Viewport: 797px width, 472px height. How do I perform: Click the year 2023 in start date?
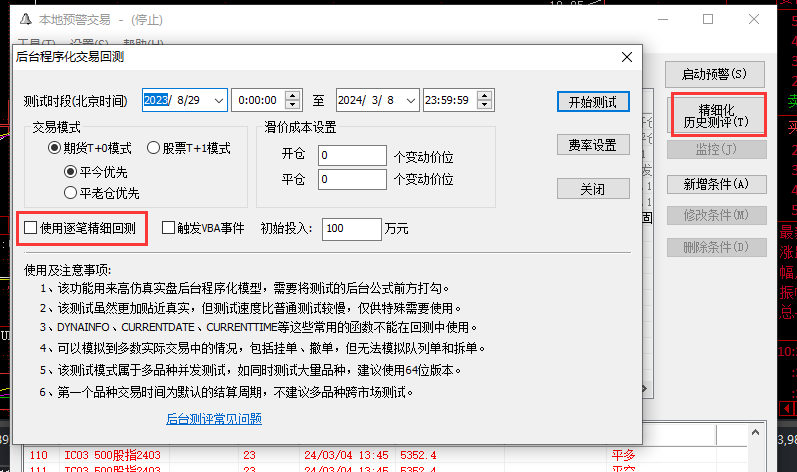[156, 100]
